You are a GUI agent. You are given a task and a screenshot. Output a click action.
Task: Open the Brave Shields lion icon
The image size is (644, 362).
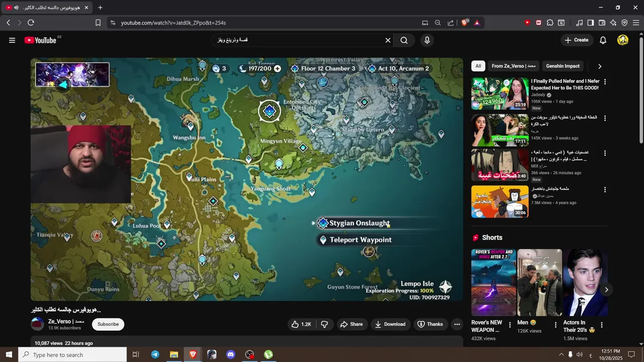[x=464, y=23]
